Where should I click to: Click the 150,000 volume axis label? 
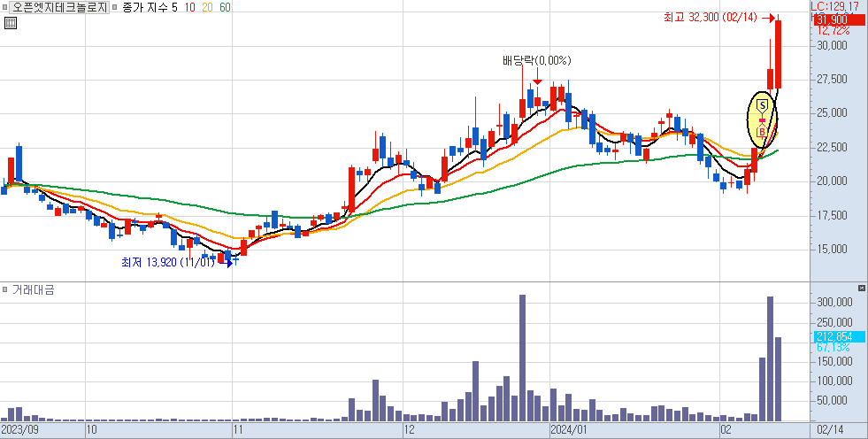click(x=834, y=362)
